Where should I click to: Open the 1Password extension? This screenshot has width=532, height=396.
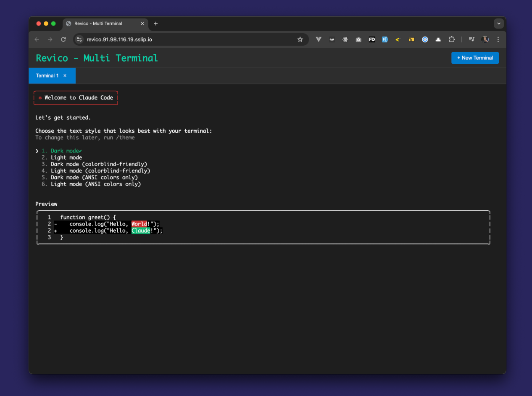(x=425, y=39)
